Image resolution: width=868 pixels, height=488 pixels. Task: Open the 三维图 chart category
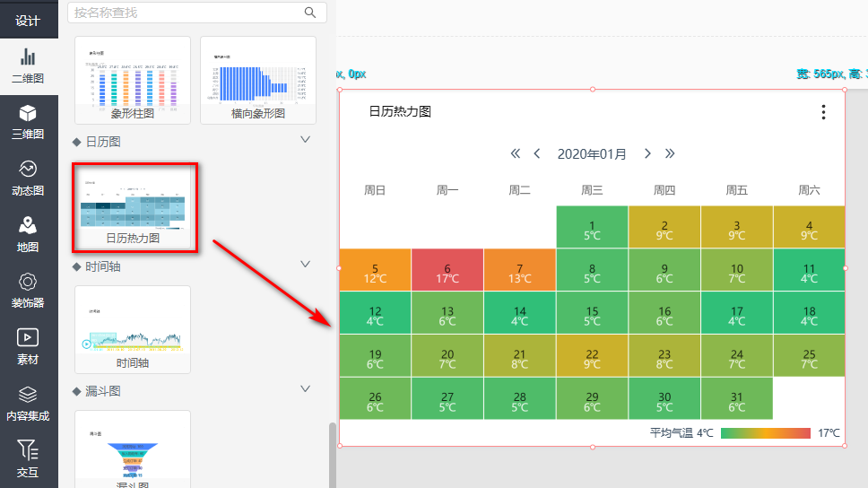click(x=28, y=122)
